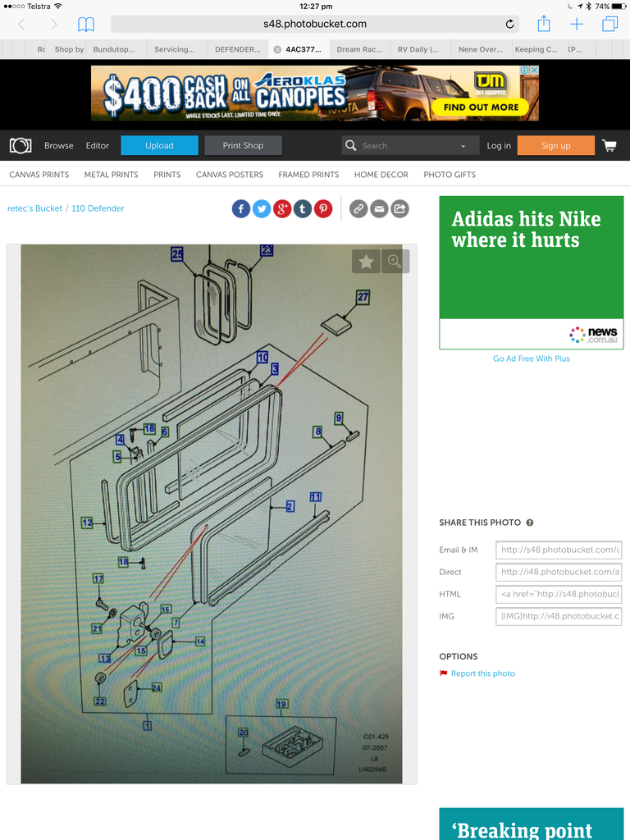The height and width of the screenshot is (840, 630).
Task: Click the orange Sign up button
Action: 555,146
